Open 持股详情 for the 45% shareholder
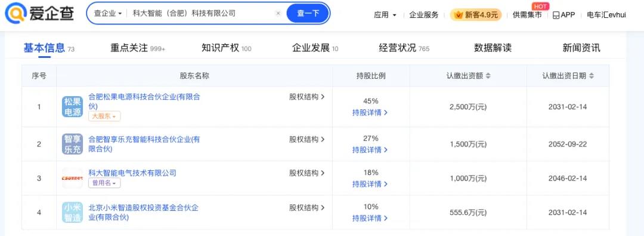 tap(370, 112)
